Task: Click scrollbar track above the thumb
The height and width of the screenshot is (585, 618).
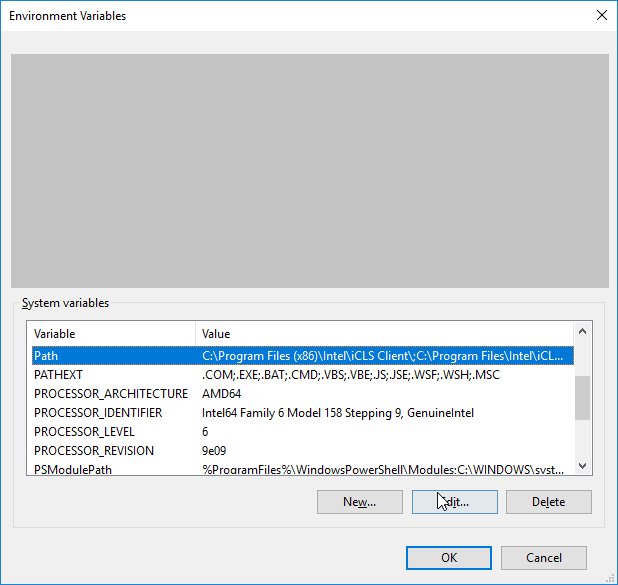Action: coord(583,358)
